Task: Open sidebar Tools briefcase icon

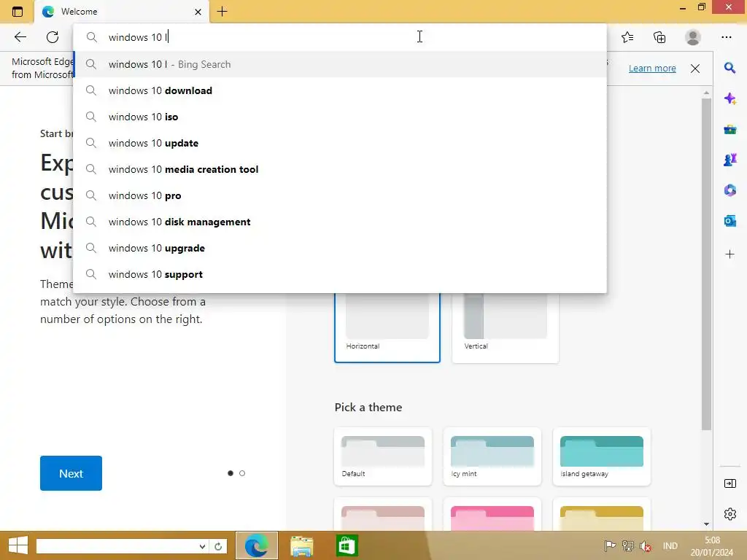Action: click(x=729, y=130)
